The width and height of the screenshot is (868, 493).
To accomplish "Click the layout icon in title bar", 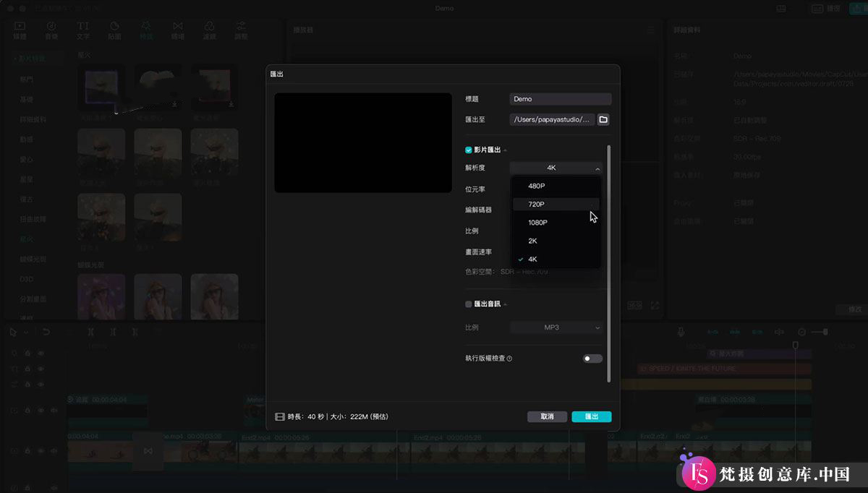I will 780,9.
